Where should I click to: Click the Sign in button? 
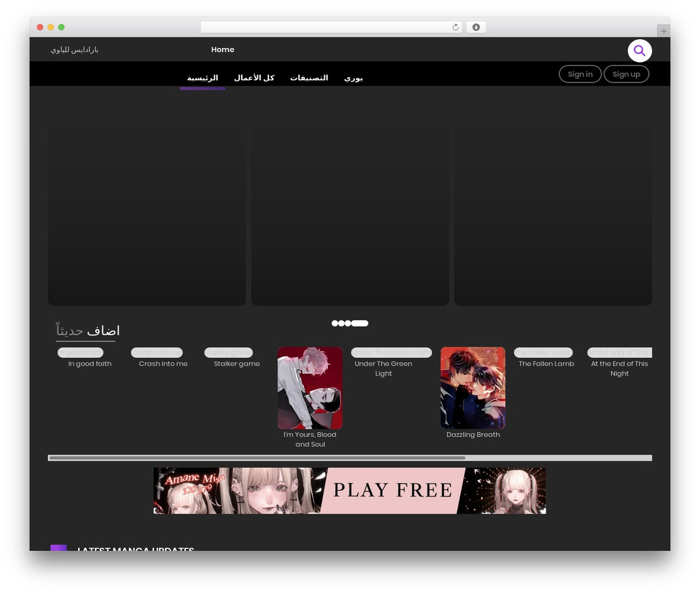580,74
